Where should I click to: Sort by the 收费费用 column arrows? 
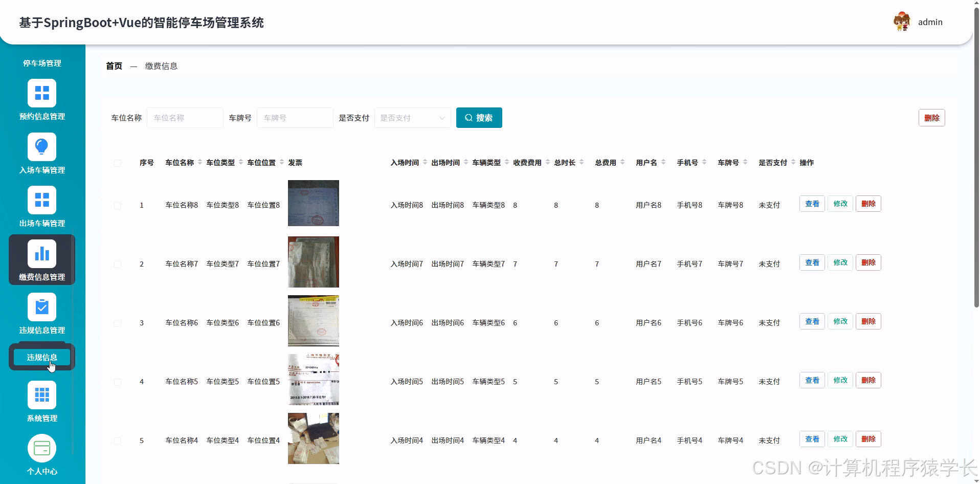548,162
